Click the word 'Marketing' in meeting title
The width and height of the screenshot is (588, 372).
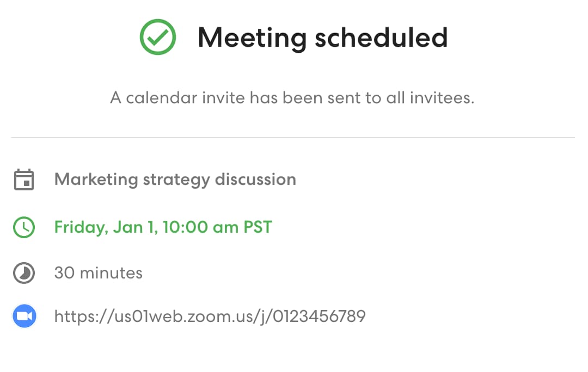[x=96, y=180]
